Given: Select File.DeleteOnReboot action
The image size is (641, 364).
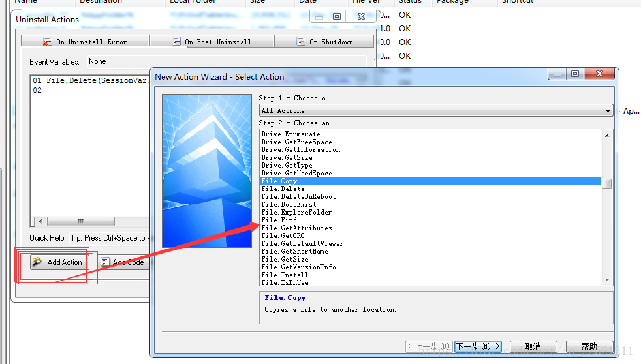Looking at the screenshot, I should [298, 196].
